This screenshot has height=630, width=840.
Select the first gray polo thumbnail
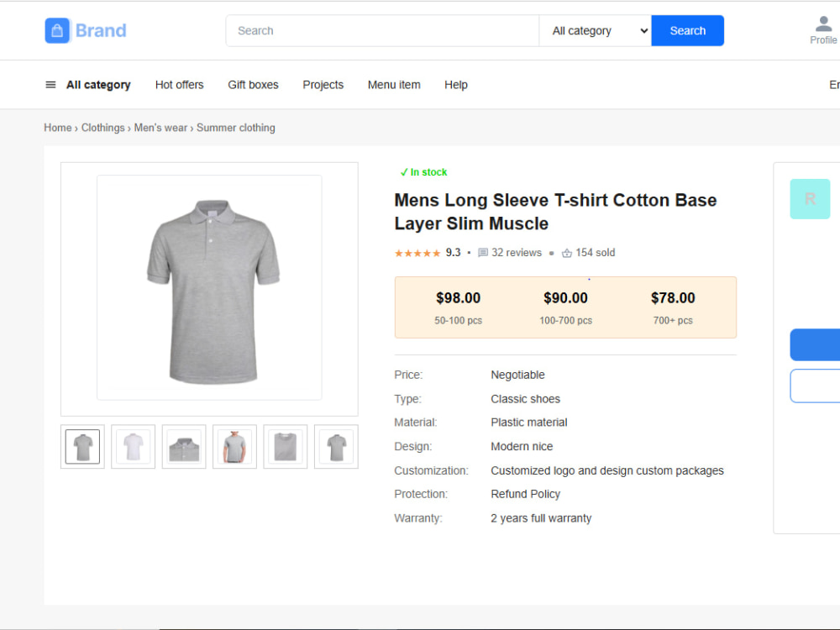(82, 447)
